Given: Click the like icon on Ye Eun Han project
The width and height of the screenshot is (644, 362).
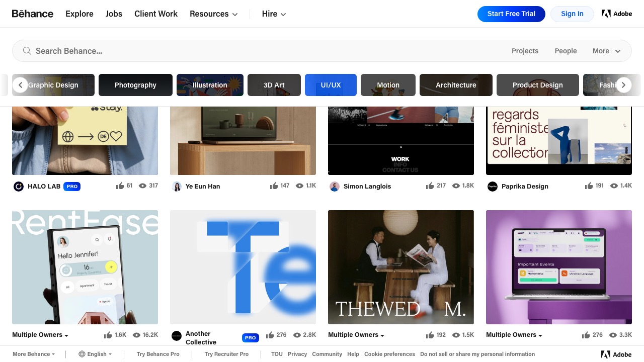Looking at the screenshot, I should click(274, 186).
